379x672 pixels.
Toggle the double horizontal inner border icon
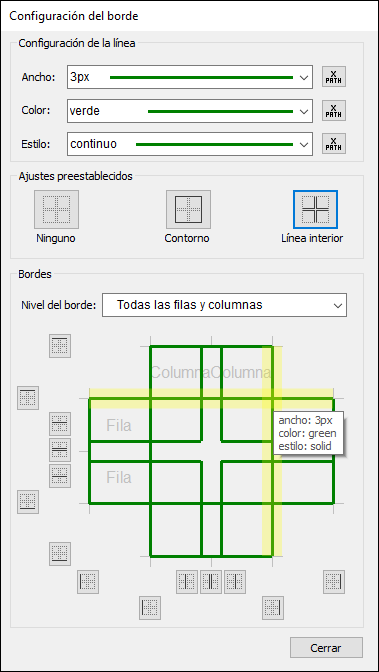60,450
